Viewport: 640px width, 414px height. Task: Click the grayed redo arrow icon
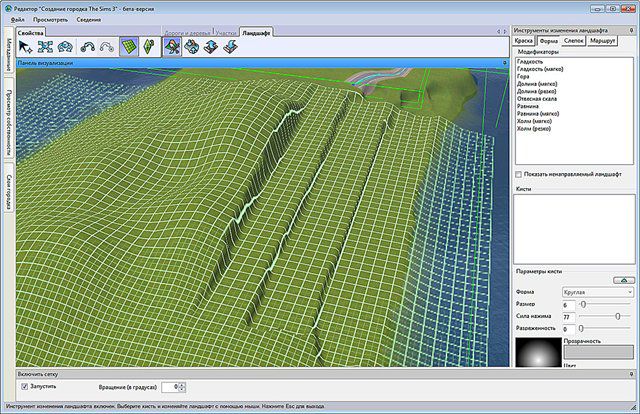click(106, 46)
